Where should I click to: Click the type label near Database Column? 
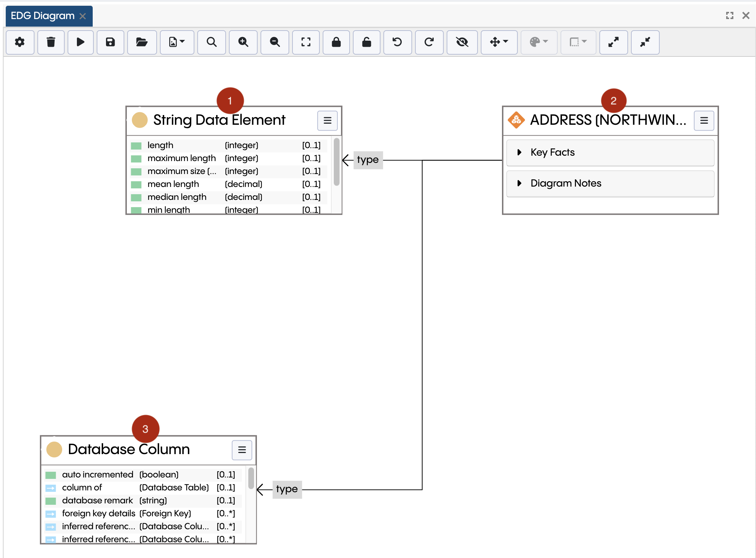click(x=287, y=489)
